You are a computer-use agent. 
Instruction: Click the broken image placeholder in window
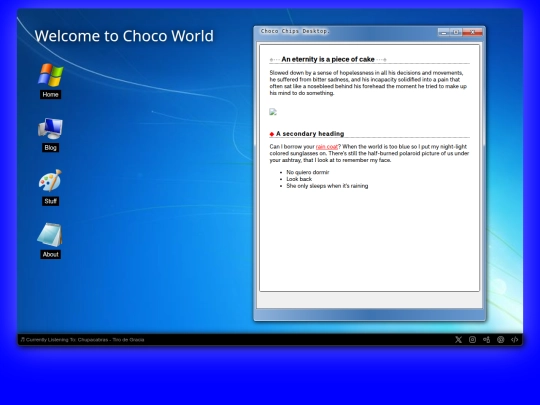[x=273, y=112]
